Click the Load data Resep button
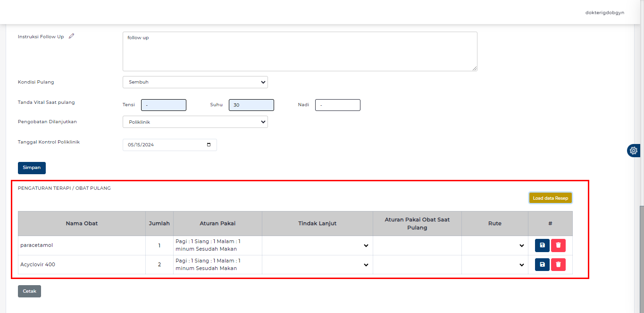 coord(550,198)
